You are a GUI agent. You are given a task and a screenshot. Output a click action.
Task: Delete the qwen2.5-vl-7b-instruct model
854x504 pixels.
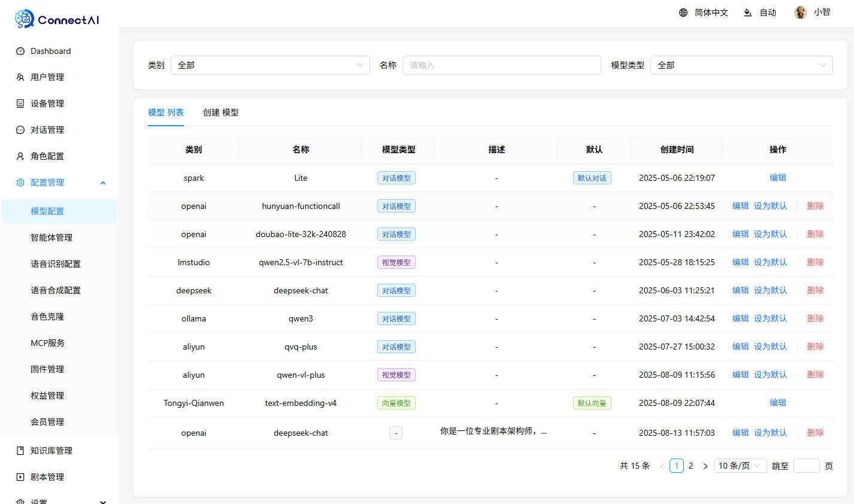[x=815, y=262]
